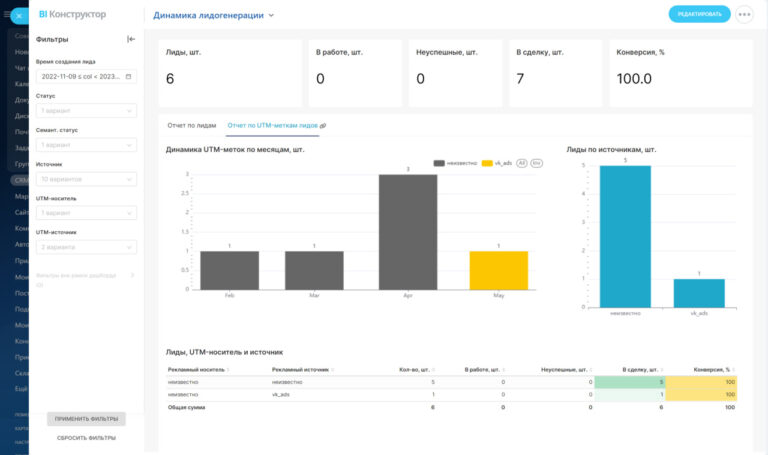Select the All legend button in the chart
The width and height of the screenshot is (768, 455).
pyautogui.click(x=522, y=163)
